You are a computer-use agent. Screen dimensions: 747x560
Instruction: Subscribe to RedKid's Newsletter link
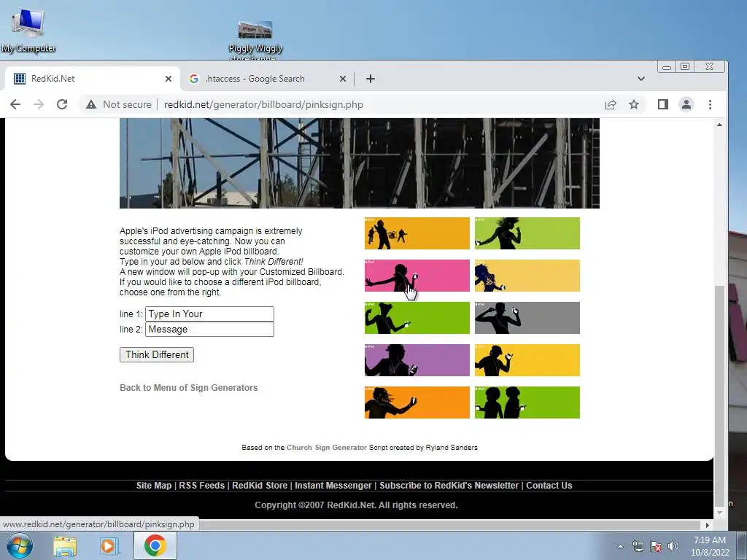click(449, 485)
